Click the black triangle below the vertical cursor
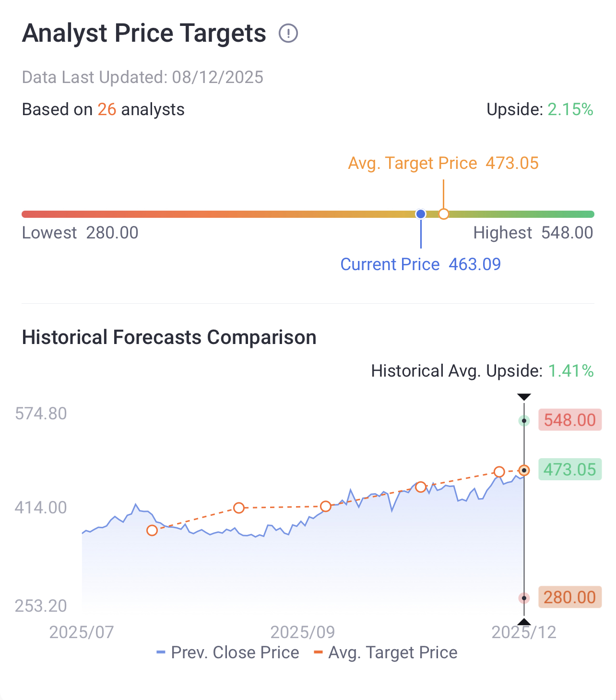Viewport: 616px width, 700px height. coord(524,622)
